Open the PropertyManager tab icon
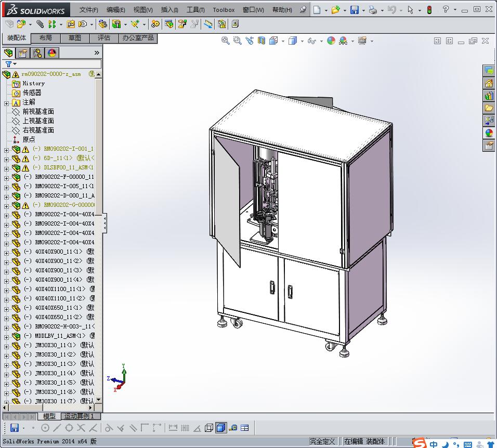The width and height of the screenshot is (497, 448). point(23,53)
